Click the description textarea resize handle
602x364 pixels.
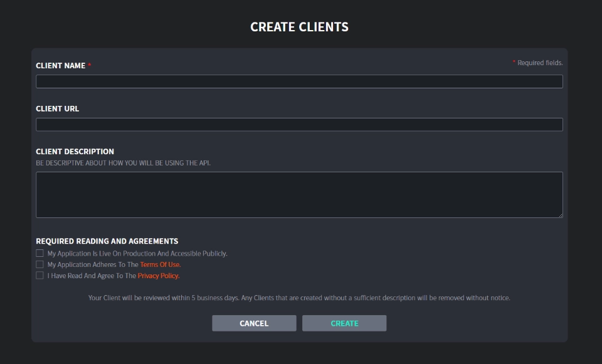(561, 216)
